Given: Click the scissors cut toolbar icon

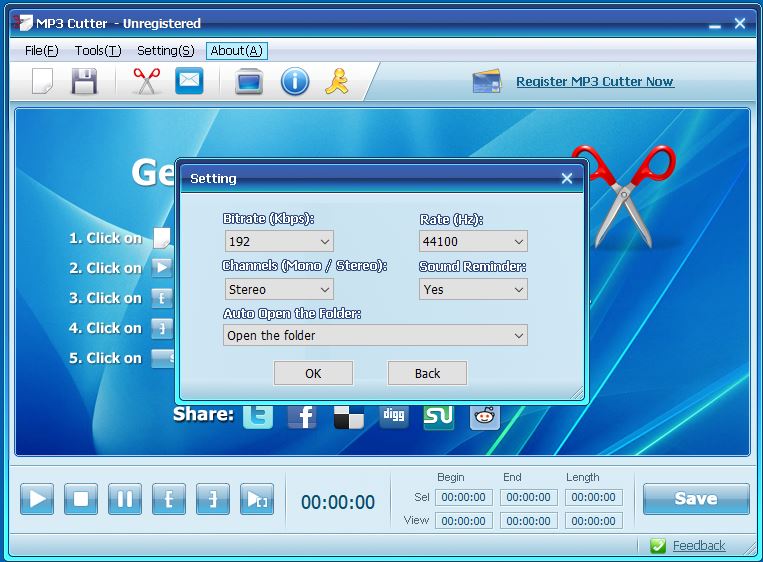Looking at the screenshot, I should click(x=146, y=81).
